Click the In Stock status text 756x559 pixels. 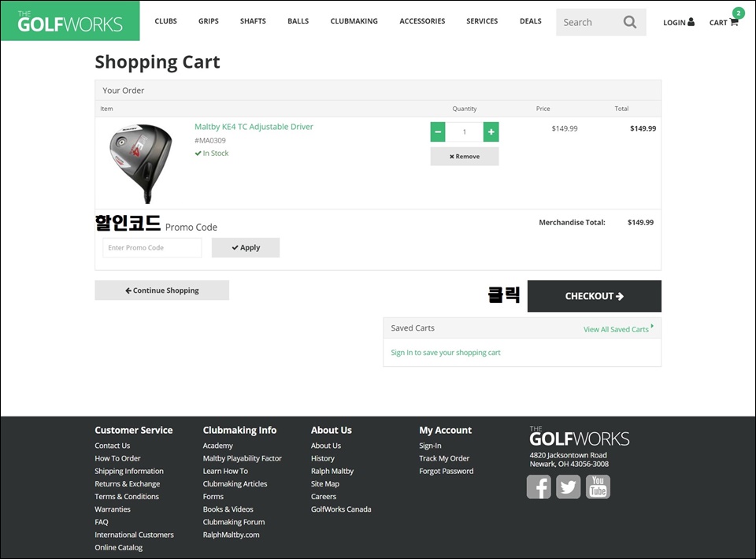click(216, 154)
